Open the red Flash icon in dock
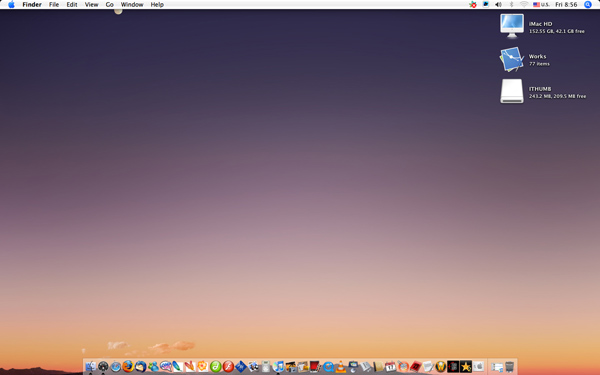This screenshot has width=600, height=375. (228, 366)
